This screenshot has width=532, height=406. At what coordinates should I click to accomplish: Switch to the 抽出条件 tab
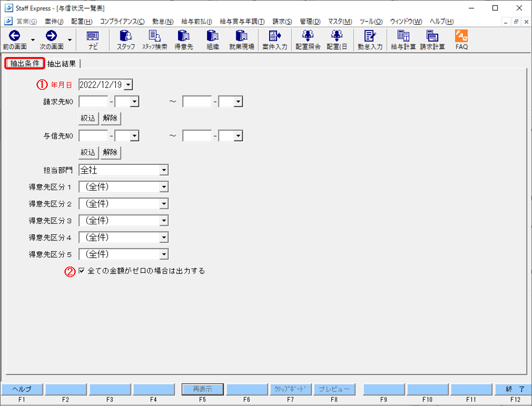tap(25, 63)
